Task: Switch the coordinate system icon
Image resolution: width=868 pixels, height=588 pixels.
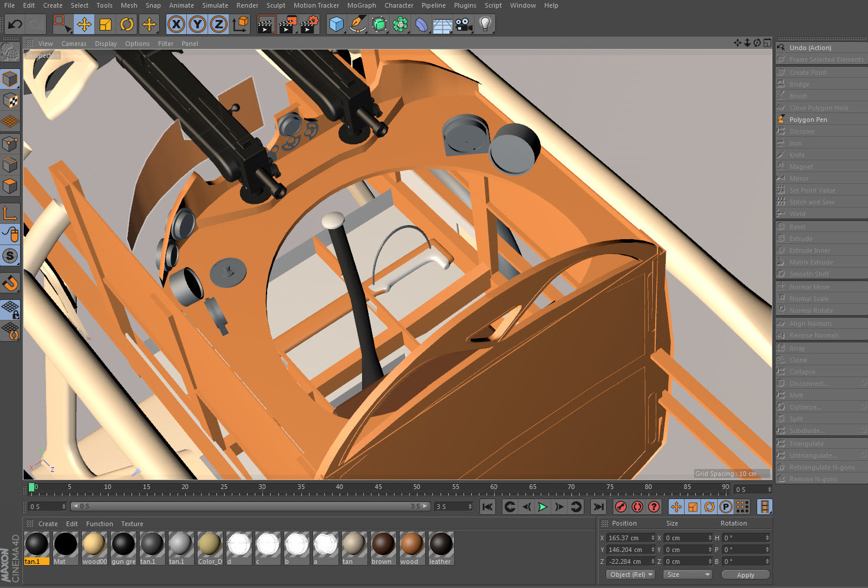Action: (241, 24)
